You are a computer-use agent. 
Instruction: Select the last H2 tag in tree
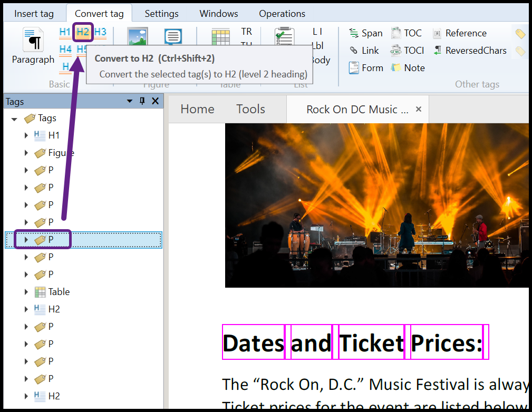tap(47, 396)
